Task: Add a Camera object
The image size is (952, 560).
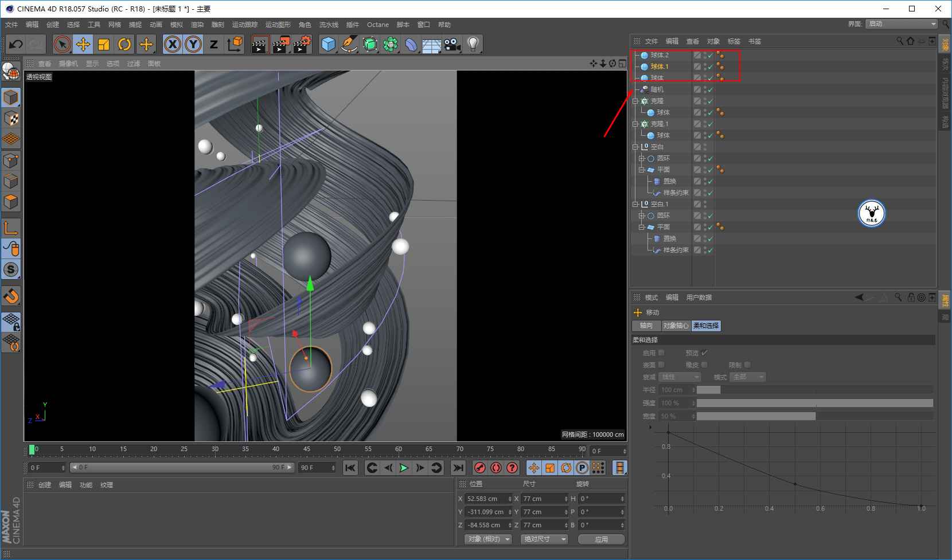Action: pyautogui.click(x=452, y=44)
